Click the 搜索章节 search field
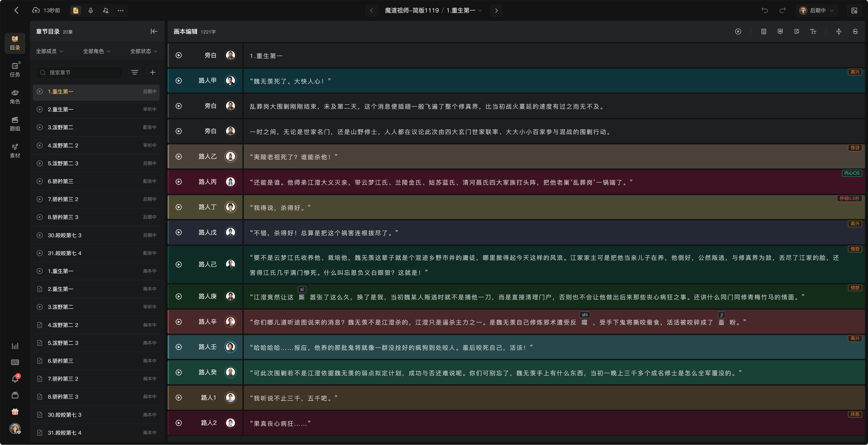The image size is (868, 445). [x=79, y=72]
